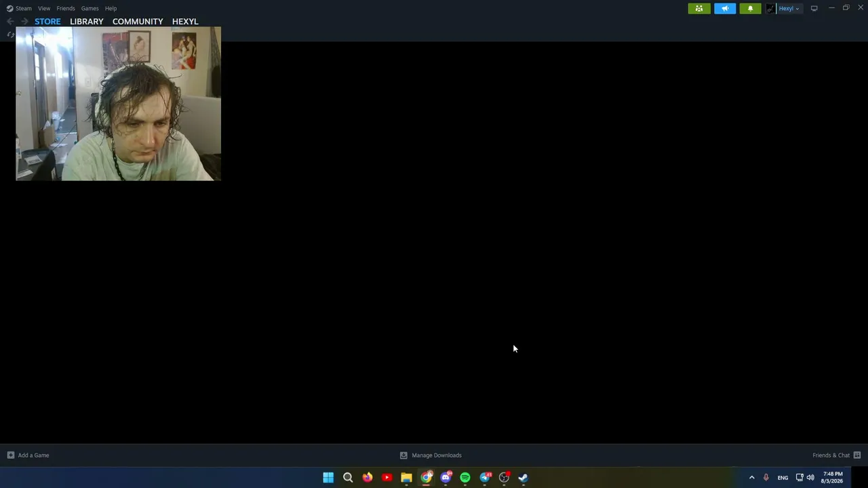
Task: Open the Friends menu
Action: pyautogui.click(x=66, y=8)
